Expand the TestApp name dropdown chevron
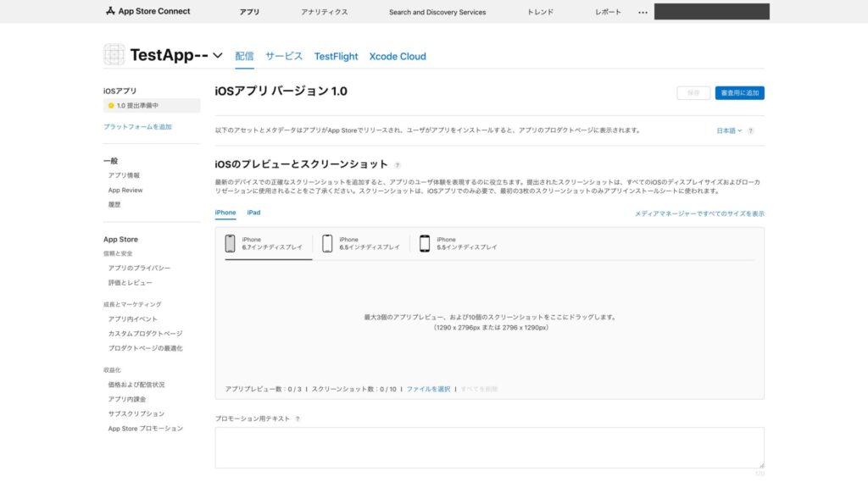Viewport: 868px width, 482px height. (x=218, y=55)
